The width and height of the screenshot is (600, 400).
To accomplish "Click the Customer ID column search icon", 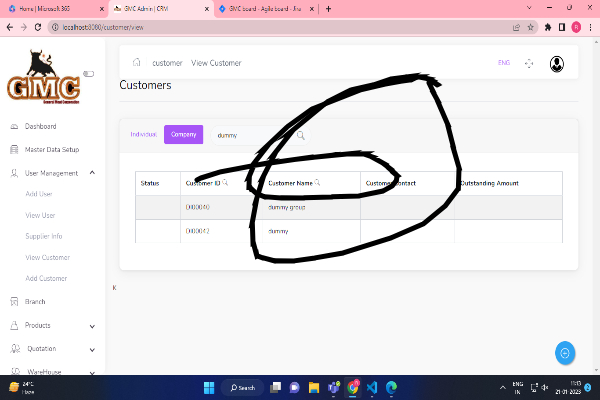I will pyautogui.click(x=226, y=183).
